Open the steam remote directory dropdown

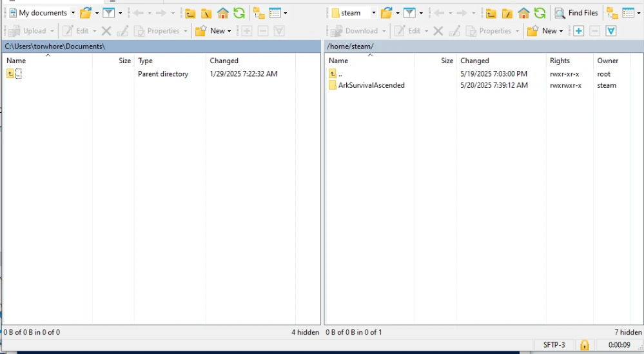[373, 13]
